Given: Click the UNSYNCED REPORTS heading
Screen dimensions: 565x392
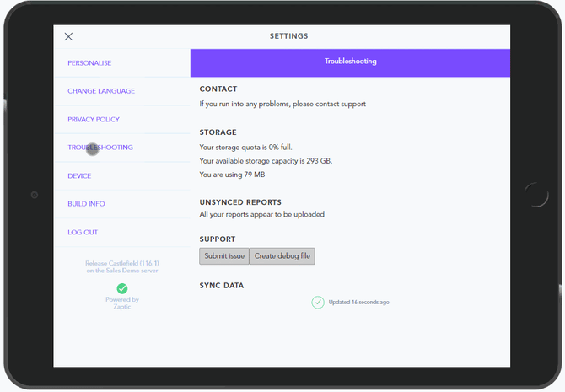Looking at the screenshot, I should [x=240, y=202].
